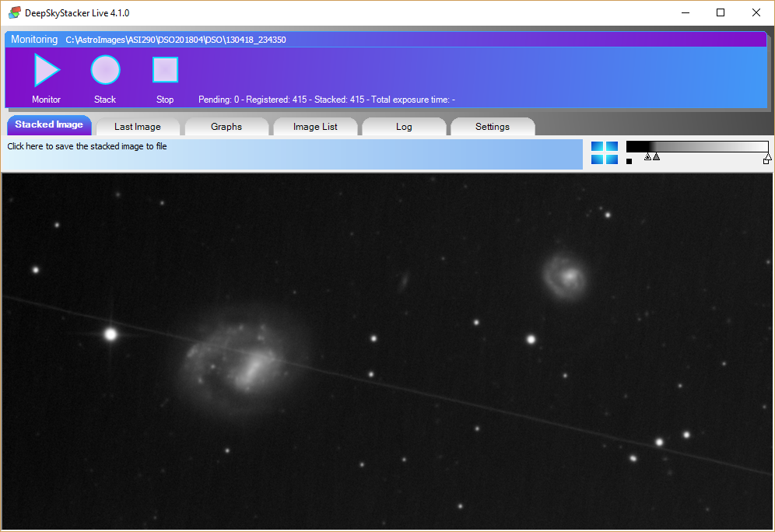Click the white point triangle slider handle
Viewport: 775px width, 532px height.
pos(767,156)
